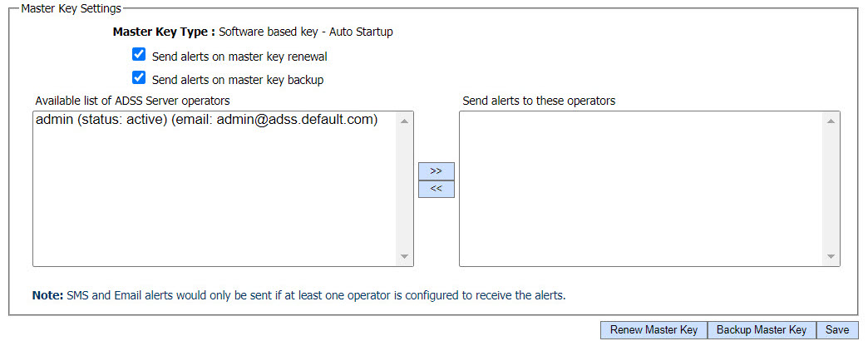Save the master key settings

click(837, 330)
